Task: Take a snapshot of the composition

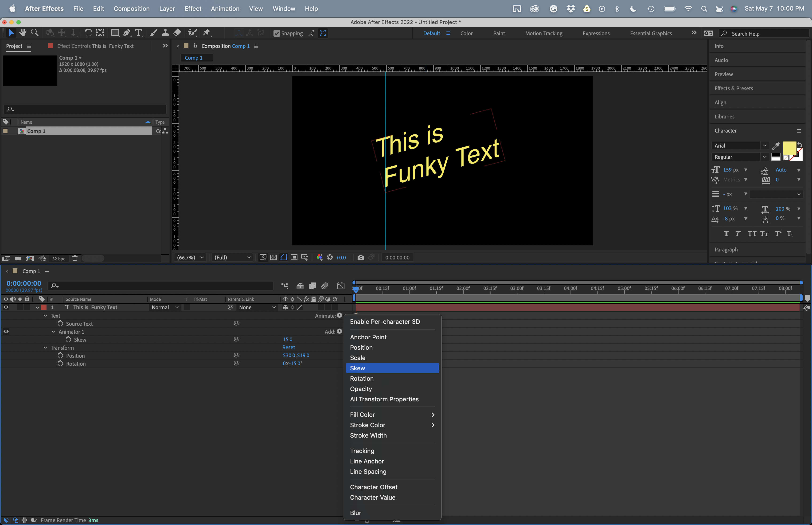Action: click(360, 257)
